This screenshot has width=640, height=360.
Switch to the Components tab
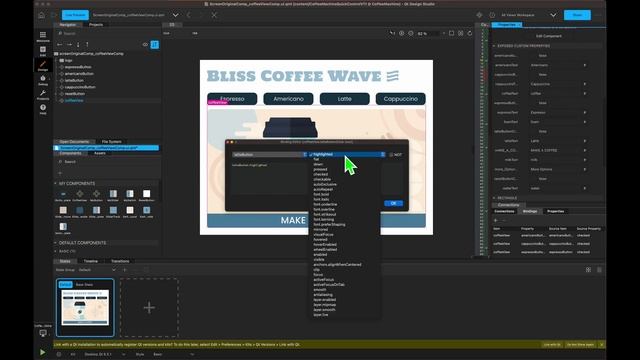click(70, 153)
